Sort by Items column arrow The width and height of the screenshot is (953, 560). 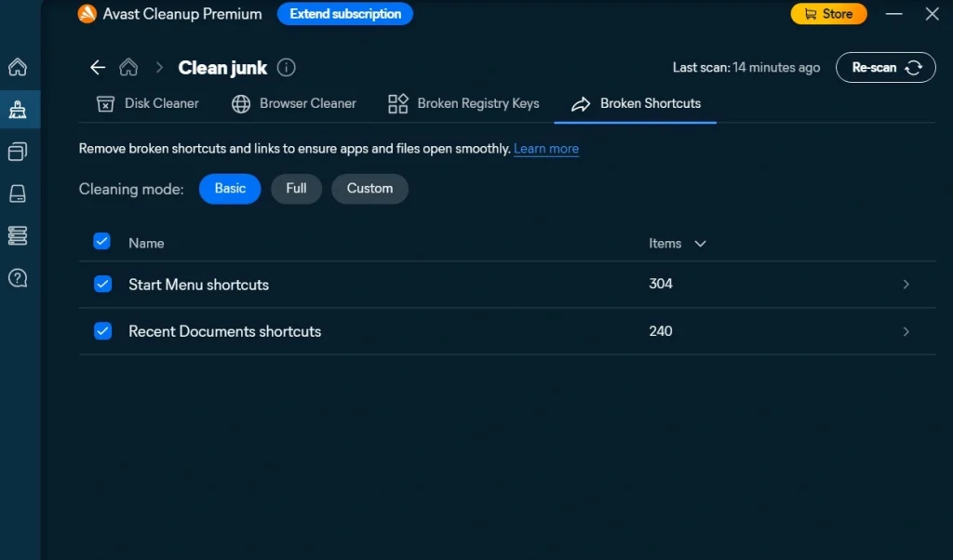tap(700, 244)
